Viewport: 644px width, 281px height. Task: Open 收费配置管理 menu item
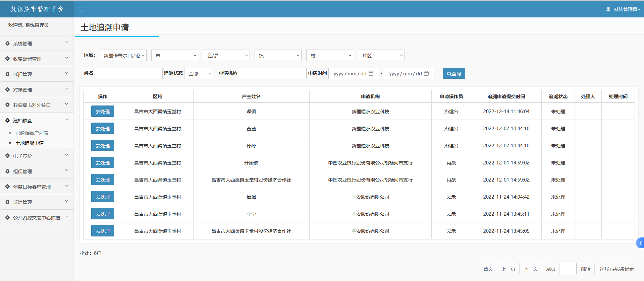(x=37, y=59)
